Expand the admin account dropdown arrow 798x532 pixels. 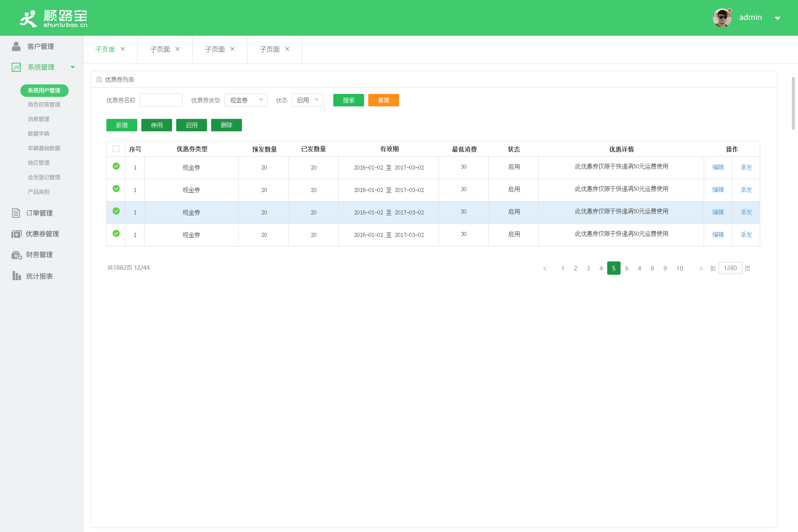777,18
